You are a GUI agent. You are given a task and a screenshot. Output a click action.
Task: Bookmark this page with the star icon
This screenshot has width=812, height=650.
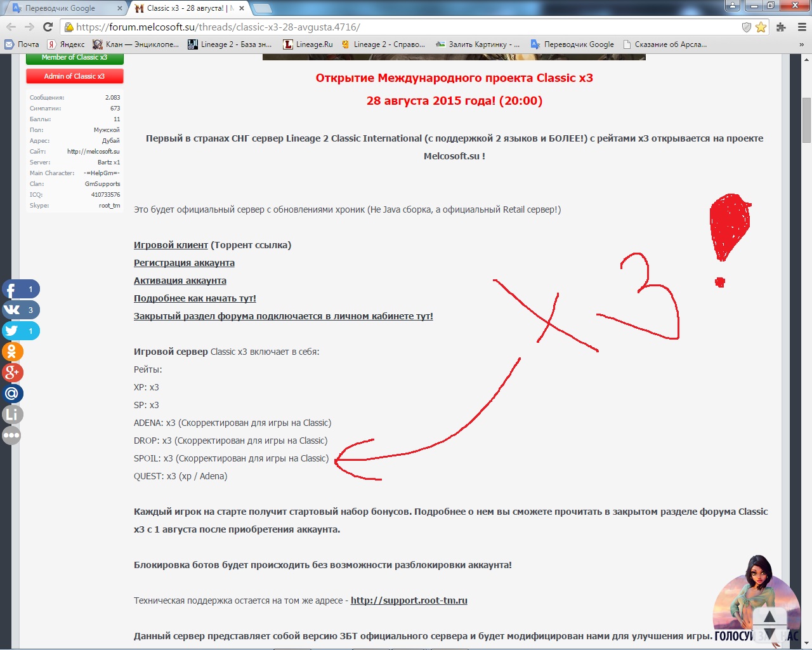coord(761,27)
